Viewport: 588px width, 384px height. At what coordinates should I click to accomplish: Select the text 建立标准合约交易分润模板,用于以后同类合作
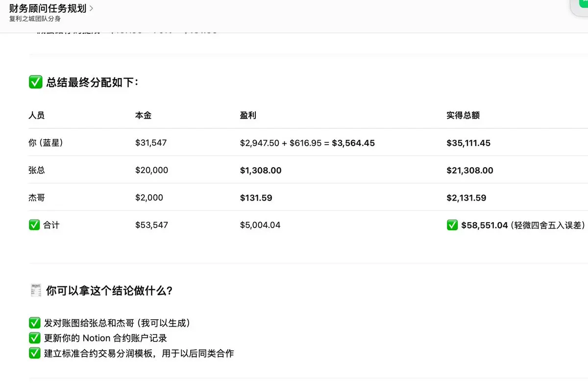139,353
